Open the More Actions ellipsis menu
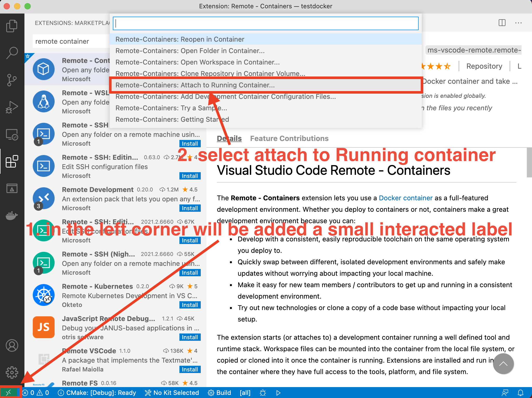This screenshot has width=532, height=398. tap(518, 23)
